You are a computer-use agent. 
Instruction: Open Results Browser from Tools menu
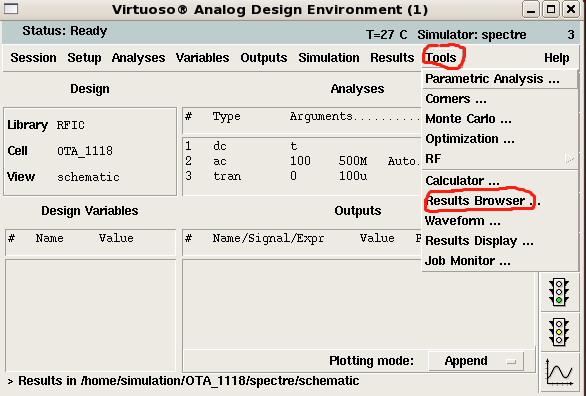click(x=500, y=201)
